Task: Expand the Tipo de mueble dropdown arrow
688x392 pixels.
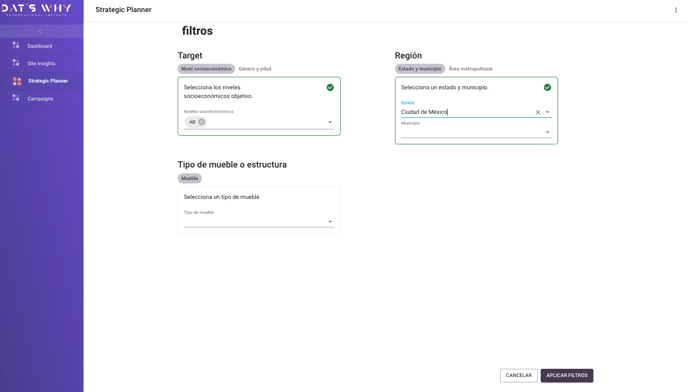Action: (330, 222)
